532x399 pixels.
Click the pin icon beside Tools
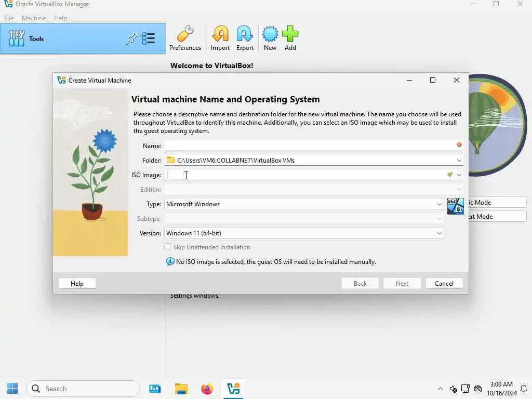pos(131,38)
